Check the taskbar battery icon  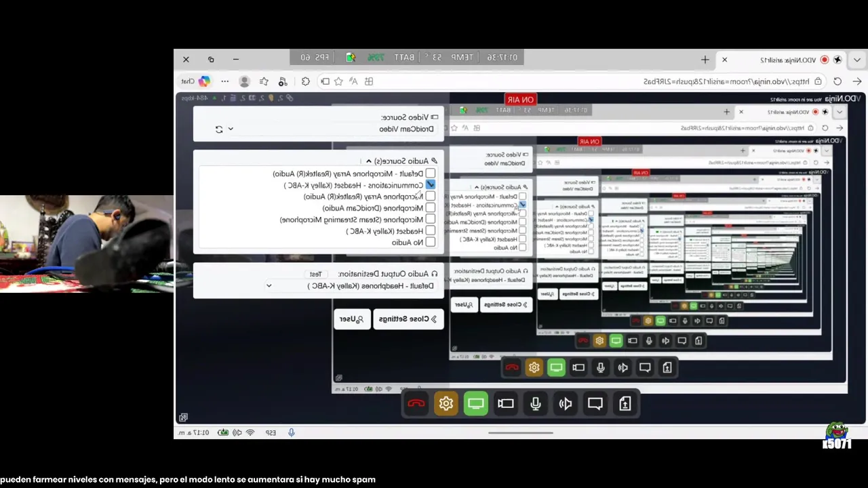[x=222, y=432]
